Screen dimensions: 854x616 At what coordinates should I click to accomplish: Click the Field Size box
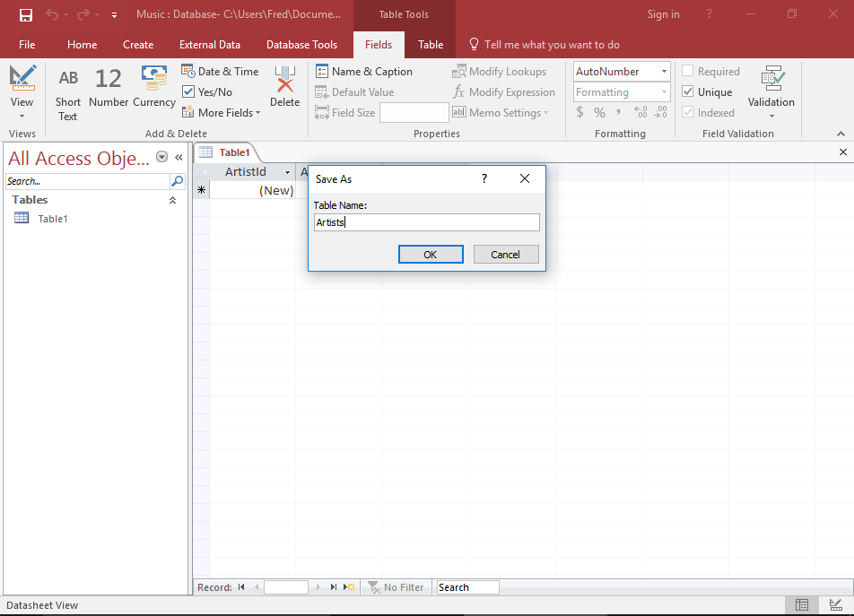coord(414,113)
